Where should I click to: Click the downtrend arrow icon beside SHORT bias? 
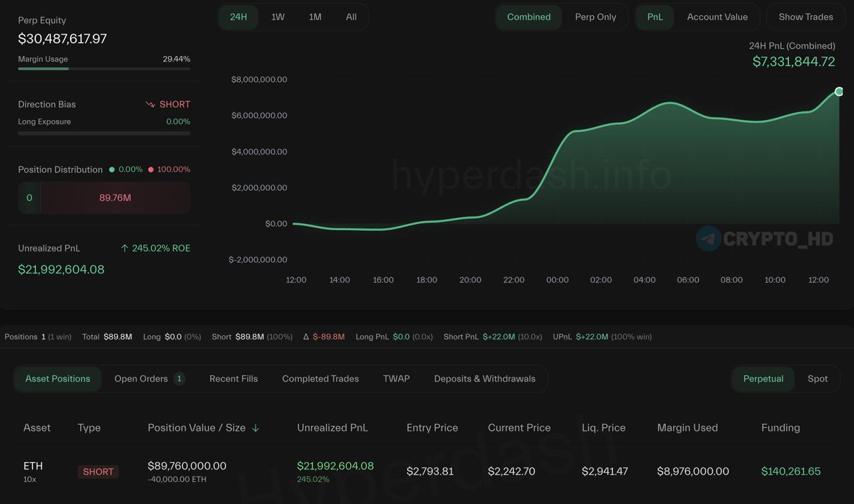150,105
